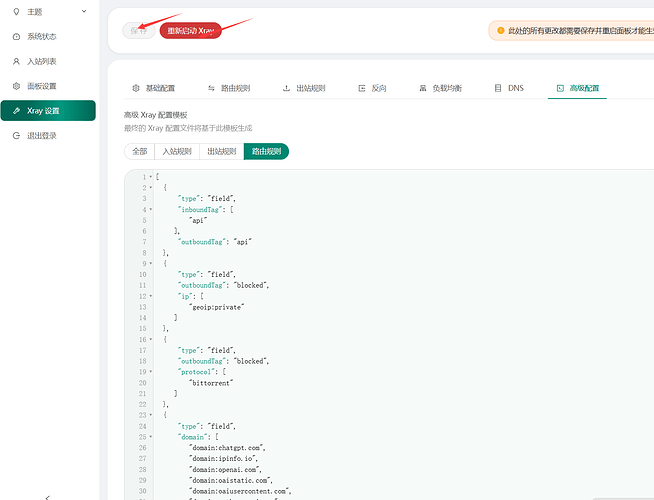
Task: Click the panel settings gear icon
Action: pyautogui.click(x=16, y=86)
